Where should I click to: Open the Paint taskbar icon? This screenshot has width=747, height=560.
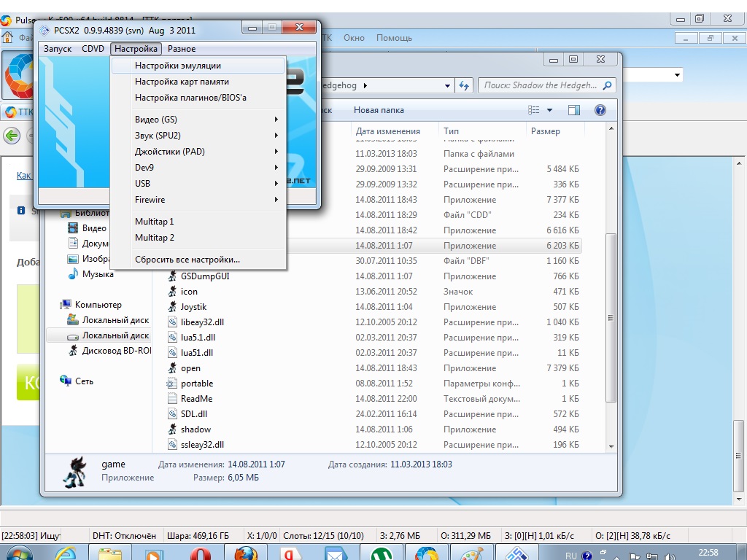click(x=471, y=553)
